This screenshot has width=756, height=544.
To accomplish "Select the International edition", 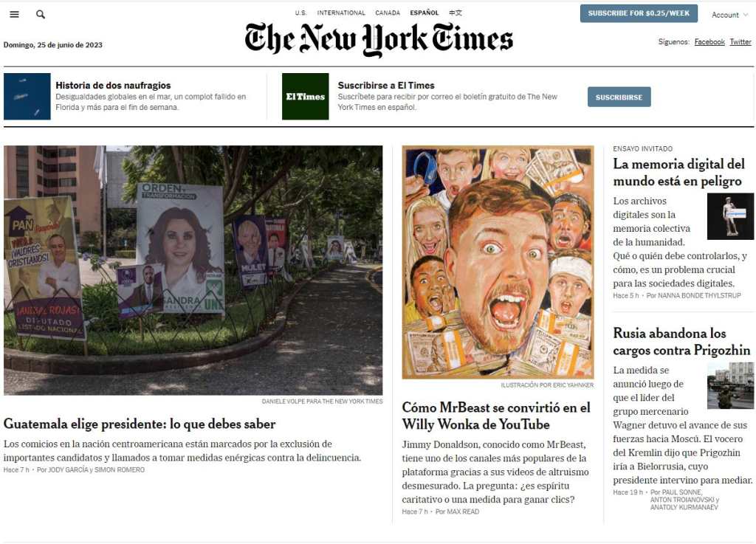I will (x=341, y=13).
